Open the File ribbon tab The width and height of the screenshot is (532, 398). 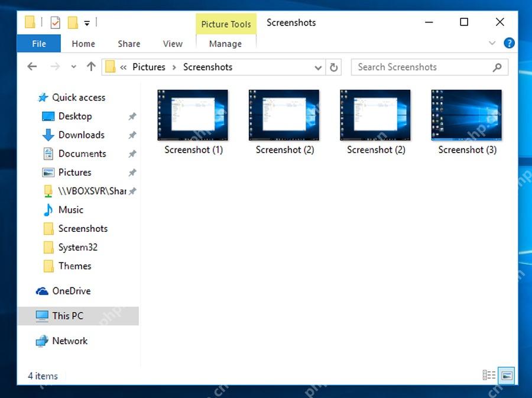click(38, 43)
